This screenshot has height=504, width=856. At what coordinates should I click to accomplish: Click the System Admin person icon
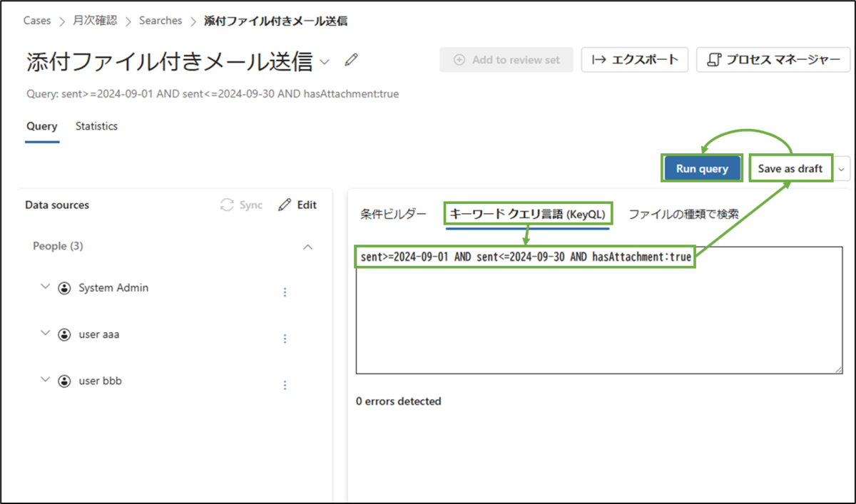tap(65, 288)
